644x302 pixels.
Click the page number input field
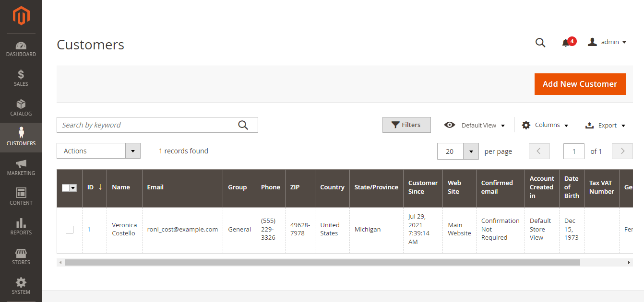pos(574,151)
